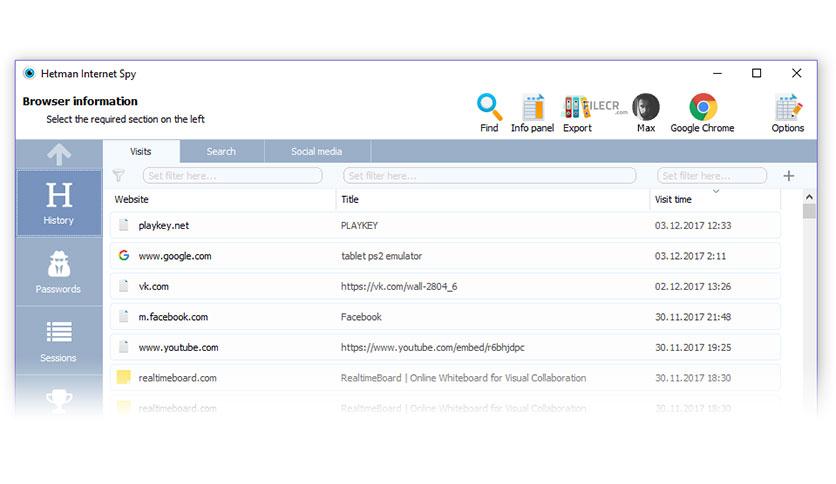Click visit time 03.12.2017 2:11
The image size is (836, 484).
point(690,256)
